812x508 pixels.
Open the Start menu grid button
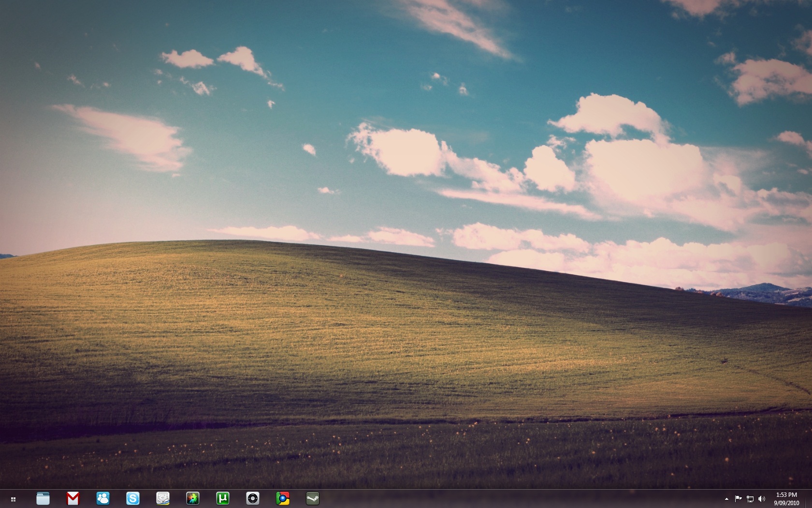pyautogui.click(x=14, y=499)
